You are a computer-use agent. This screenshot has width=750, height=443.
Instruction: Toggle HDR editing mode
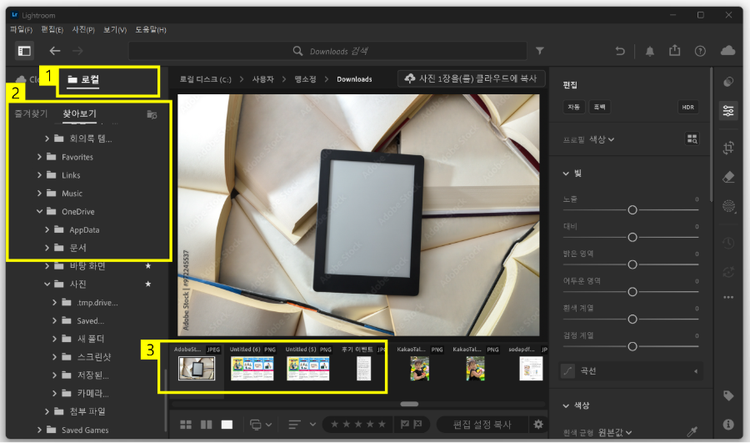pos(688,107)
